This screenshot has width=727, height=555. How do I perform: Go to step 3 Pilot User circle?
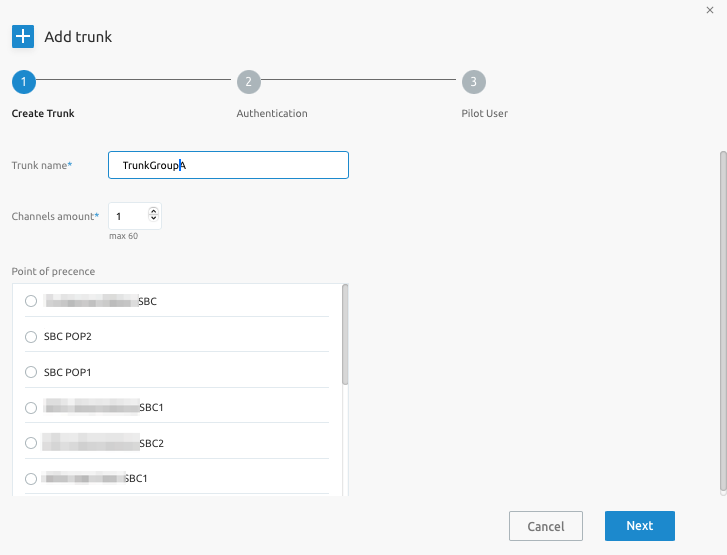[x=473, y=82]
